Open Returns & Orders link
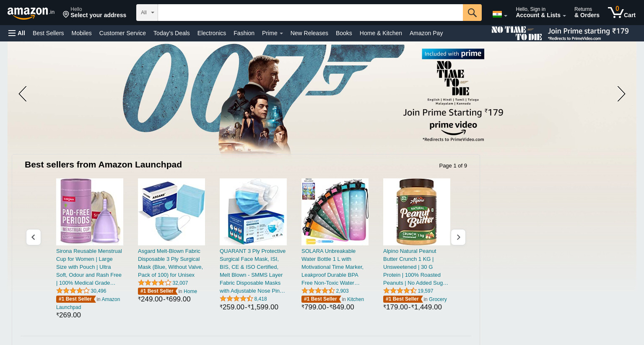This screenshot has height=345, width=644. pyautogui.click(x=587, y=12)
